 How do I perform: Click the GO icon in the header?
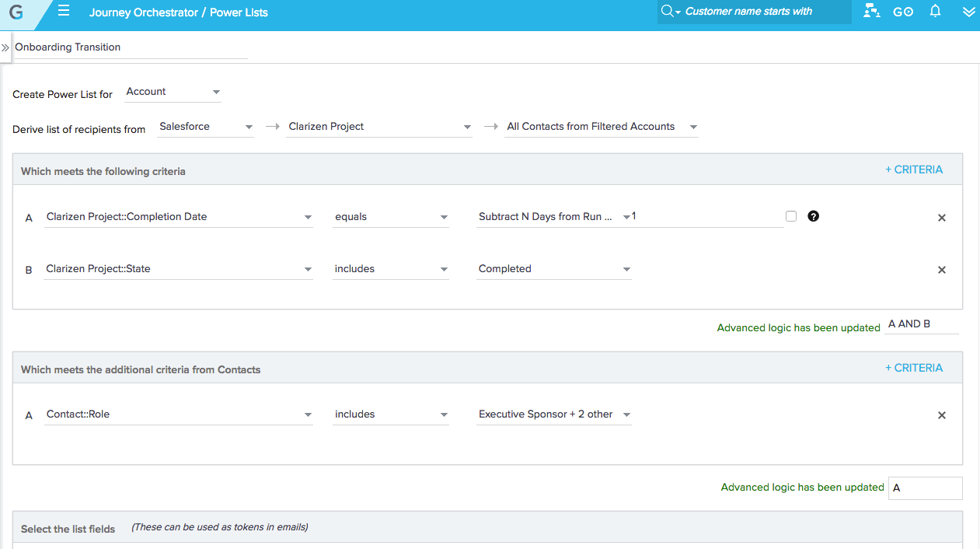903,12
